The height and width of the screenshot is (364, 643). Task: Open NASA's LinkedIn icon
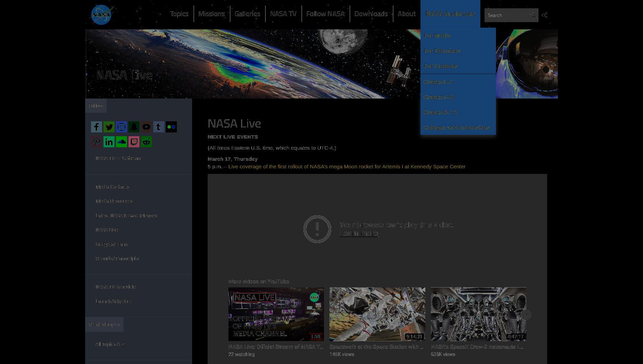[x=109, y=142]
